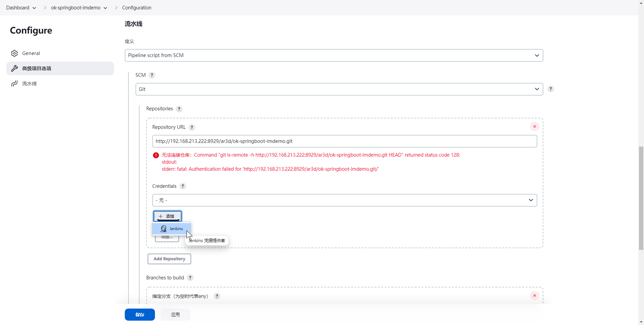This screenshot has width=644, height=325.
Task: Open help for the Git SCM dropdown
Action: coord(550,89)
